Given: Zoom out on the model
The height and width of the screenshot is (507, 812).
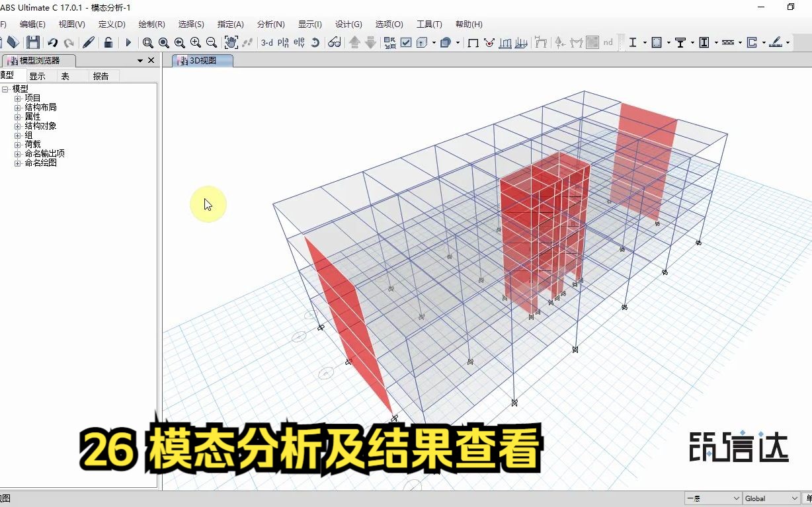Looking at the screenshot, I should 211,42.
